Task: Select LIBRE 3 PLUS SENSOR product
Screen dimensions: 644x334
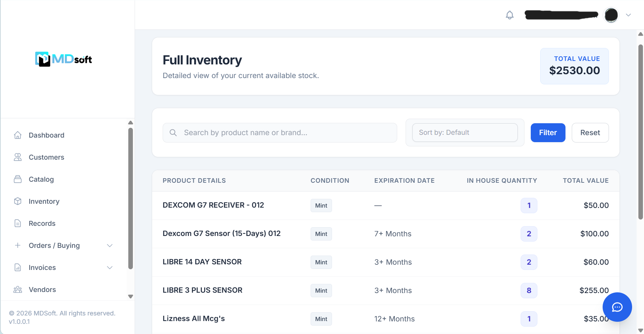Action: [203, 290]
